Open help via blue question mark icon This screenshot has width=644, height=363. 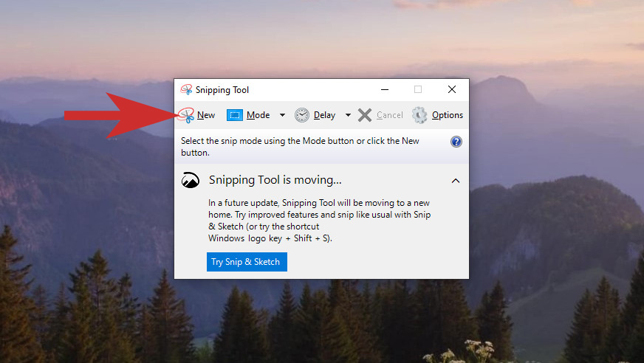click(x=456, y=142)
